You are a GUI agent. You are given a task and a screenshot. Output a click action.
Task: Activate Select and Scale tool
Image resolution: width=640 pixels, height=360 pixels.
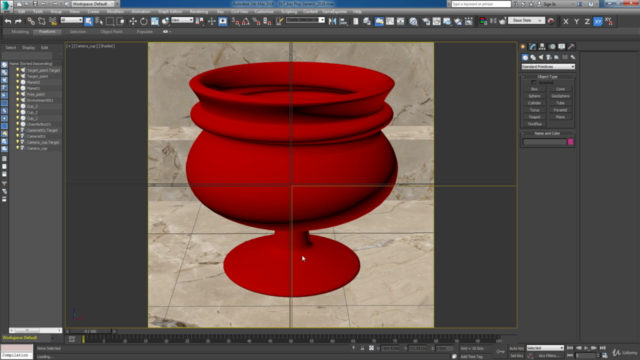click(155, 21)
